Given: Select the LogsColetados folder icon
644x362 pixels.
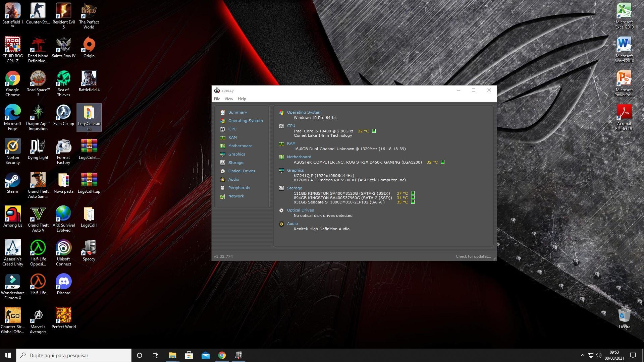Looking at the screenshot, I should tap(89, 117).
